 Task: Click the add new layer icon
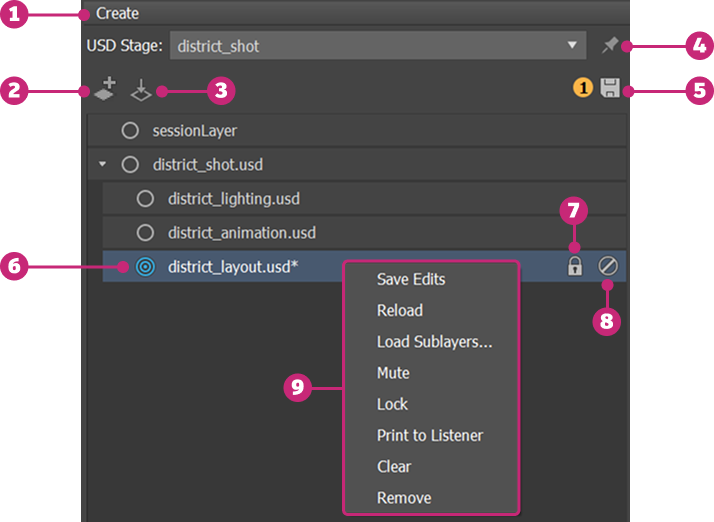tap(105, 91)
